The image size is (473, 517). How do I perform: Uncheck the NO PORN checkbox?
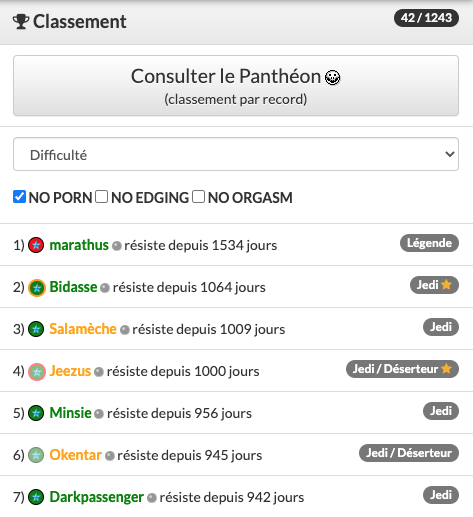(x=19, y=197)
